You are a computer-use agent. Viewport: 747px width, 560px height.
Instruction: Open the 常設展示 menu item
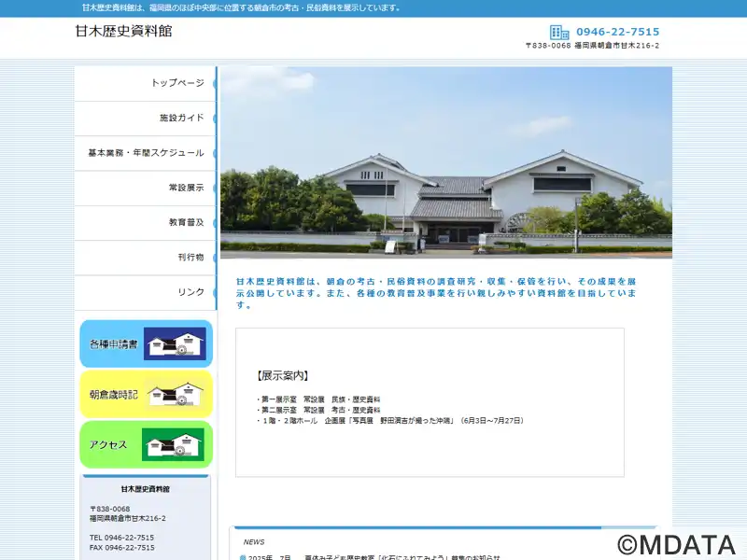(x=146, y=188)
